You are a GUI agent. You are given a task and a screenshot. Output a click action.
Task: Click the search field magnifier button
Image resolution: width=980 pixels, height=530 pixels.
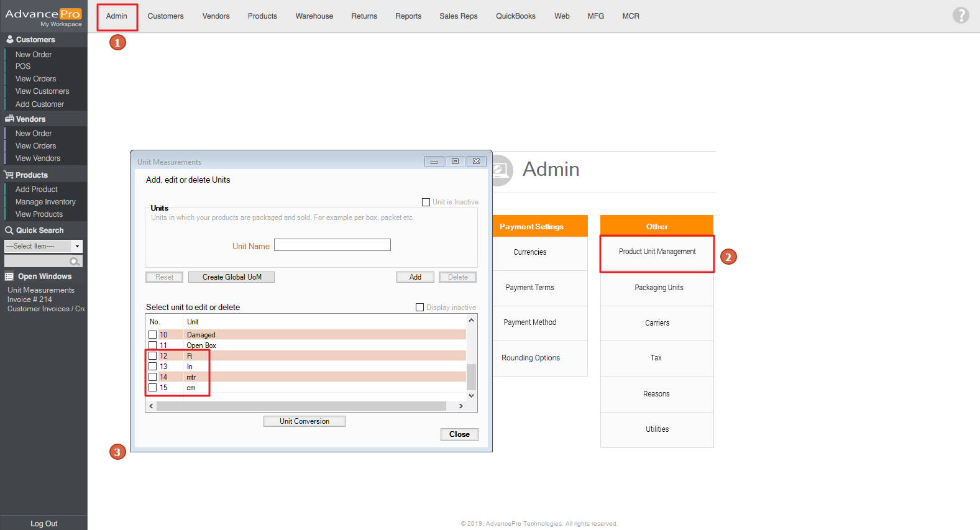point(75,262)
